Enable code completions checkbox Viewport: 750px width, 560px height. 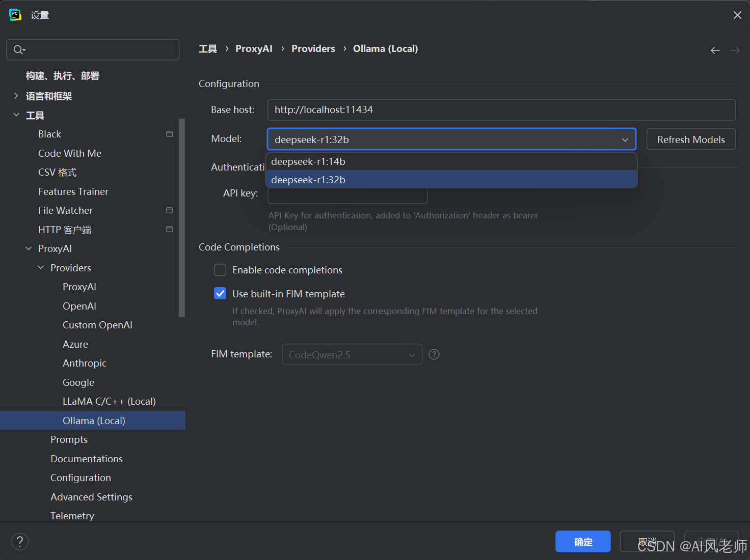pyautogui.click(x=220, y=270)
